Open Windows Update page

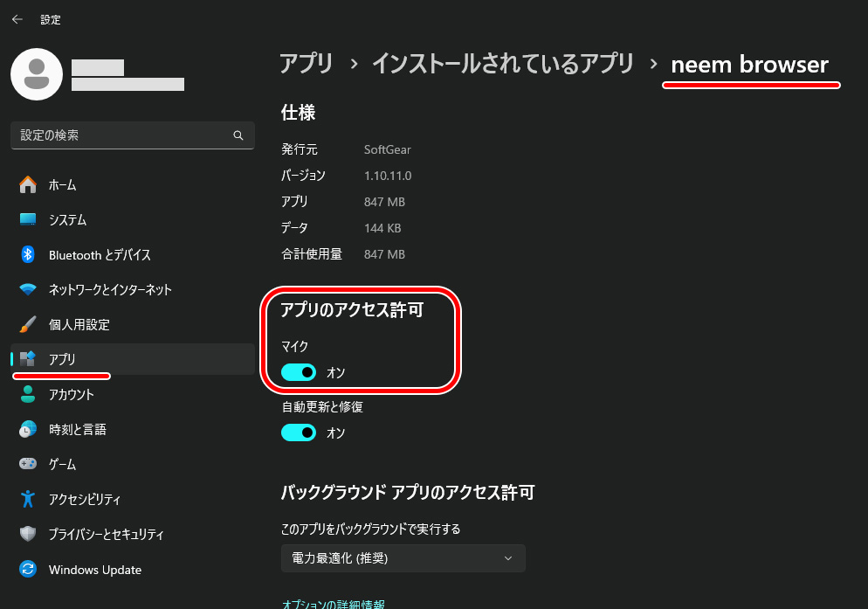coord(133,569)
